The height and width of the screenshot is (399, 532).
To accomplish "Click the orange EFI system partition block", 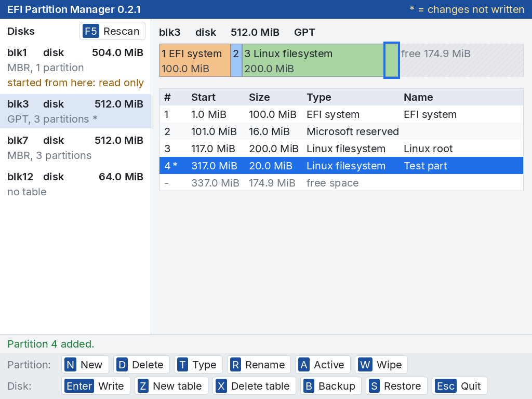I will tap(195, 60).
